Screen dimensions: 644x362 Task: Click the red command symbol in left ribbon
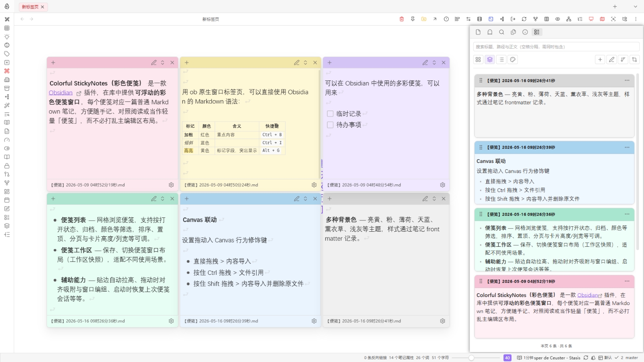pos(7,71)
